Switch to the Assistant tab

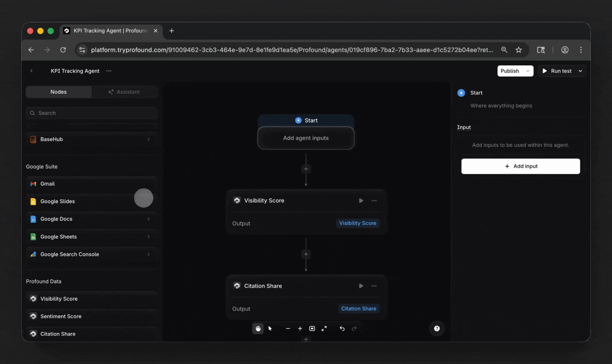(x=124, y=92)
